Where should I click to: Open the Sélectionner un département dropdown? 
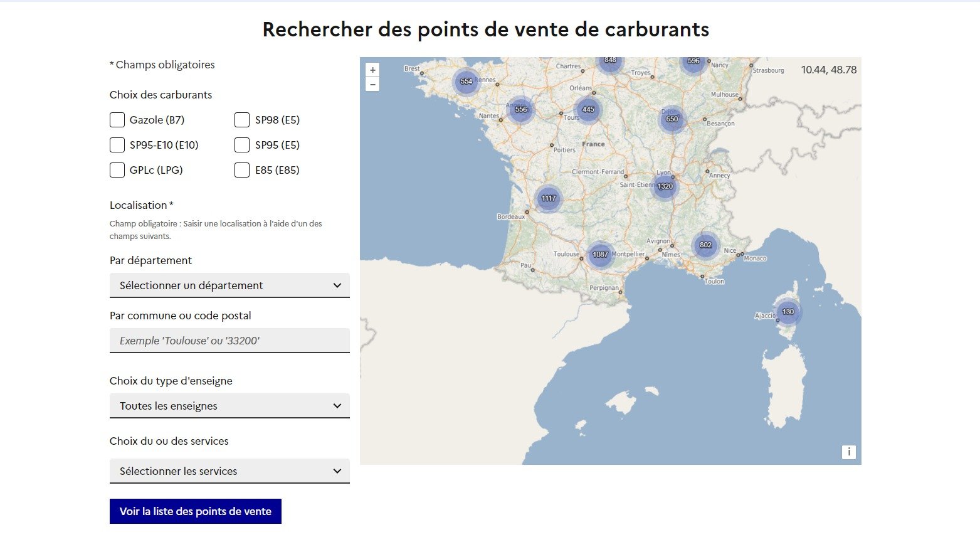tap(229, 285)
